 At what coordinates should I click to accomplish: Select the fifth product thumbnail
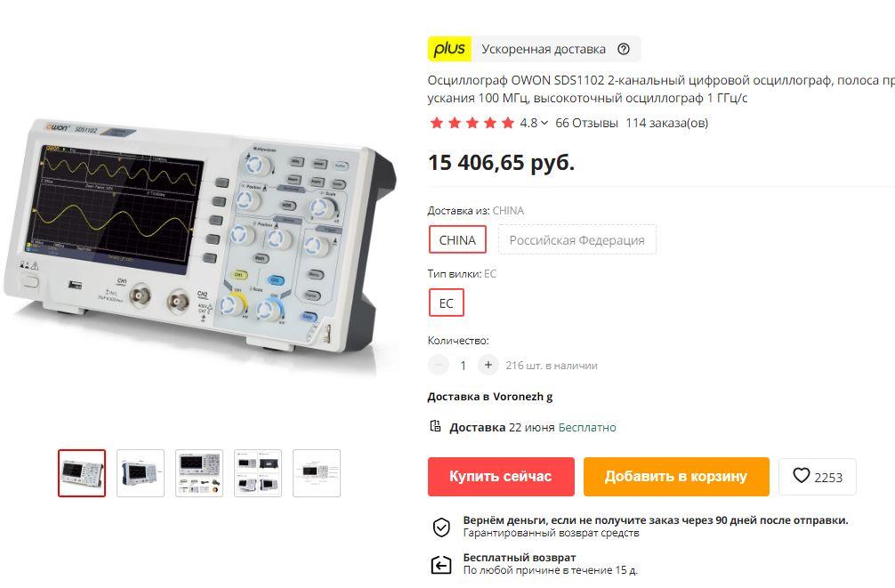point(317,473)
